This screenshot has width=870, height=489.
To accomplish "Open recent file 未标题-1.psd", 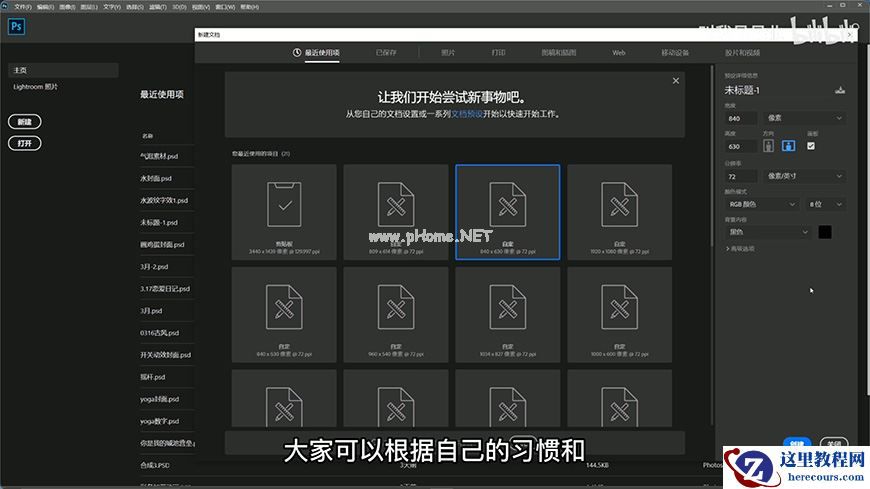I will click(x=159, y=223).
